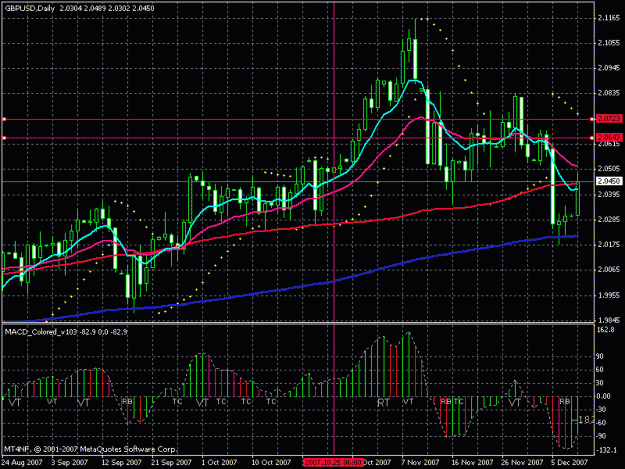Click price axis value 1.9845
This screenshot has width=625, height=469.
coord(609,320)
